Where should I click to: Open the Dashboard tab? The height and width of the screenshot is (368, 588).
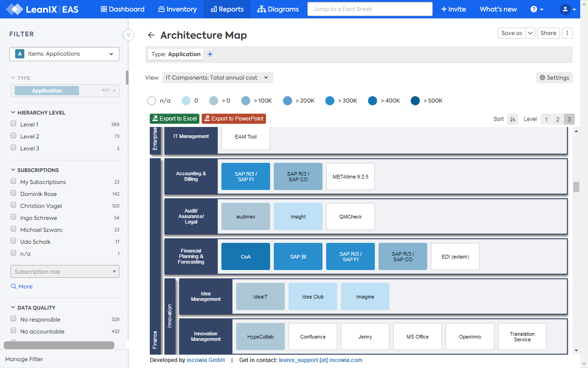point(122,9)
